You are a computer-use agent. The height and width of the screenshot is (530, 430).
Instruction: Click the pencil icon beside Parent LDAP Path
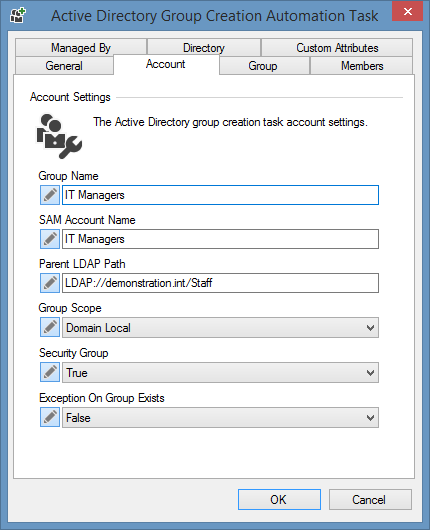coord(50,283)
